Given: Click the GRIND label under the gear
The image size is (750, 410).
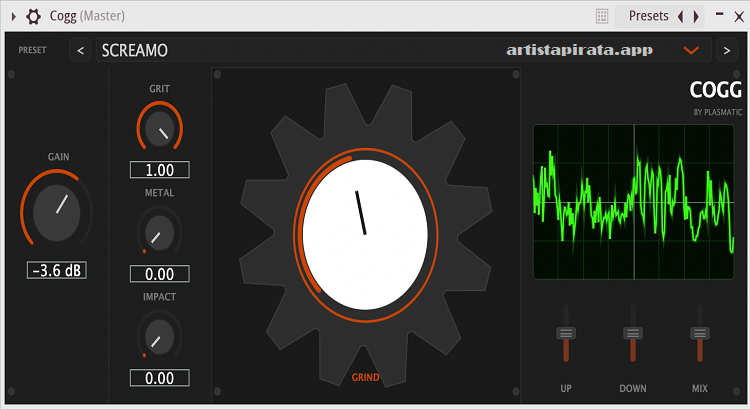Looking at the screenshot, I should [x=365, y=377].
